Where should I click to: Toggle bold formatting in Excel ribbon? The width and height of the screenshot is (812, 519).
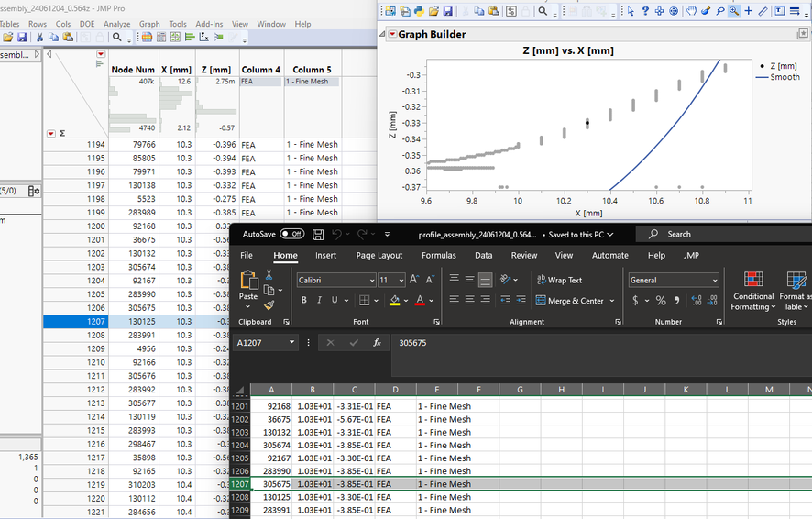click(302, 301)
